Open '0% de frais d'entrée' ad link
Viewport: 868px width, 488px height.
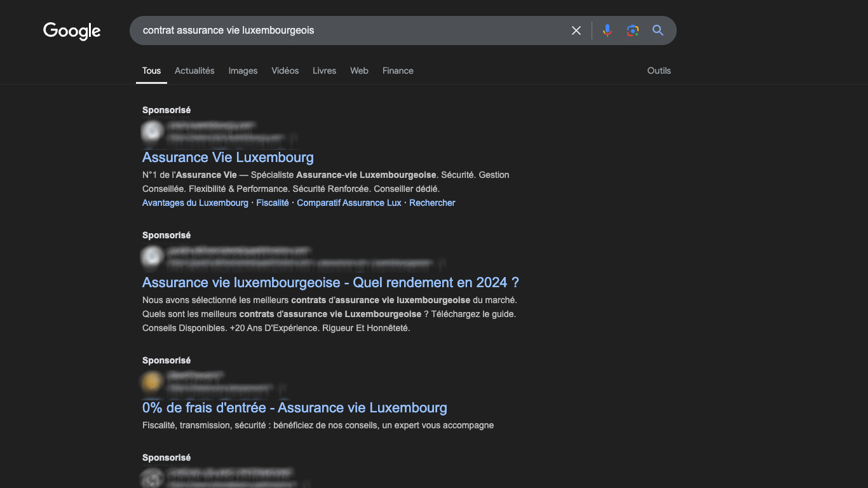295,407
